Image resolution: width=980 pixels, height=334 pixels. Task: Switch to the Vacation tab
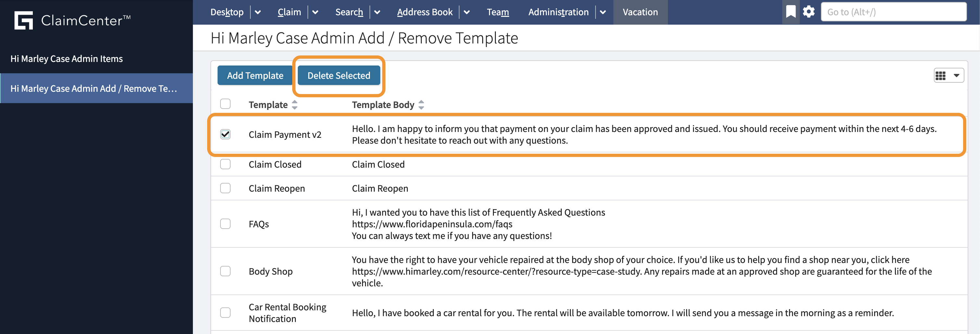coord(640,12)
